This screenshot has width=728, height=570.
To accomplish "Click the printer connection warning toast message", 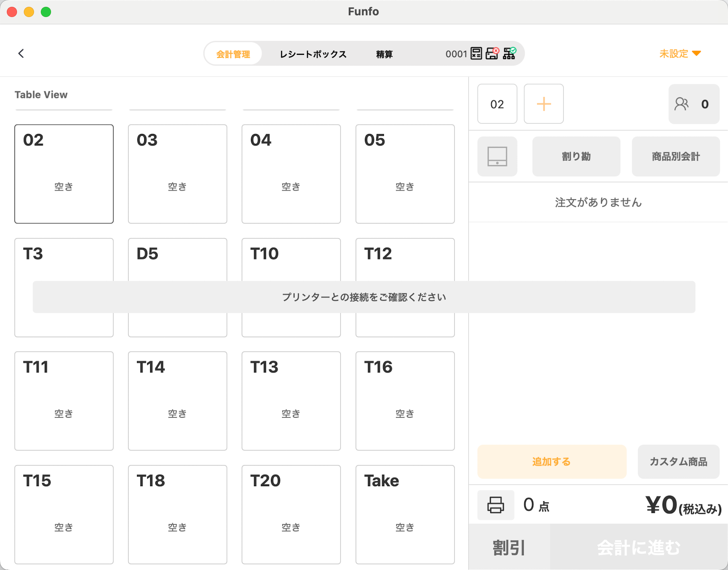I will coord(364,297).
